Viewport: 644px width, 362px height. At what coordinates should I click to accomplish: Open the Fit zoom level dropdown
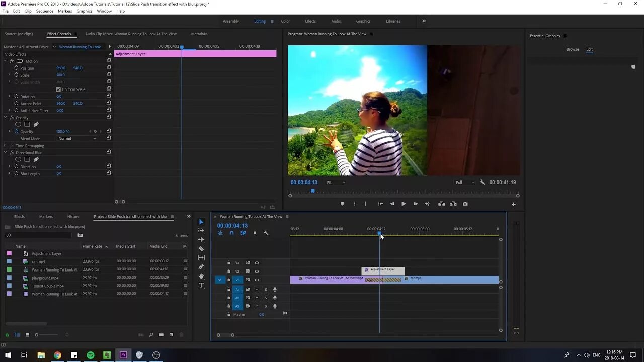tap(336, 182)
